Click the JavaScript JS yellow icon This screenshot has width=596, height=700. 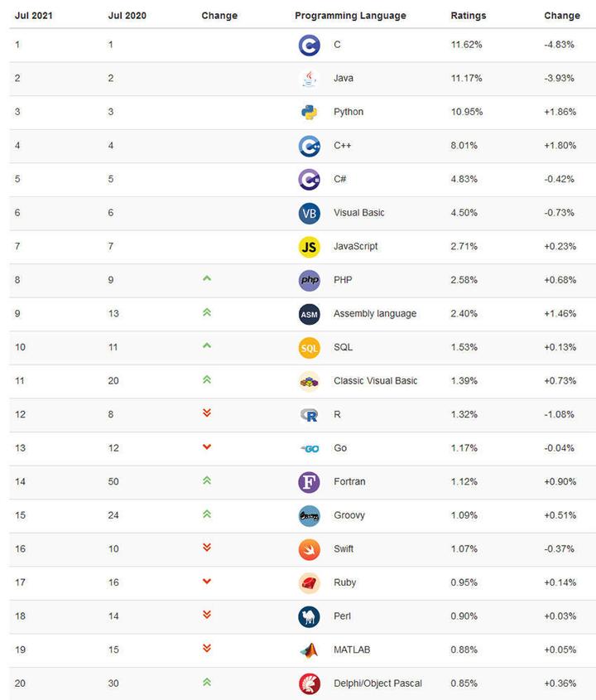click(309, 247)
